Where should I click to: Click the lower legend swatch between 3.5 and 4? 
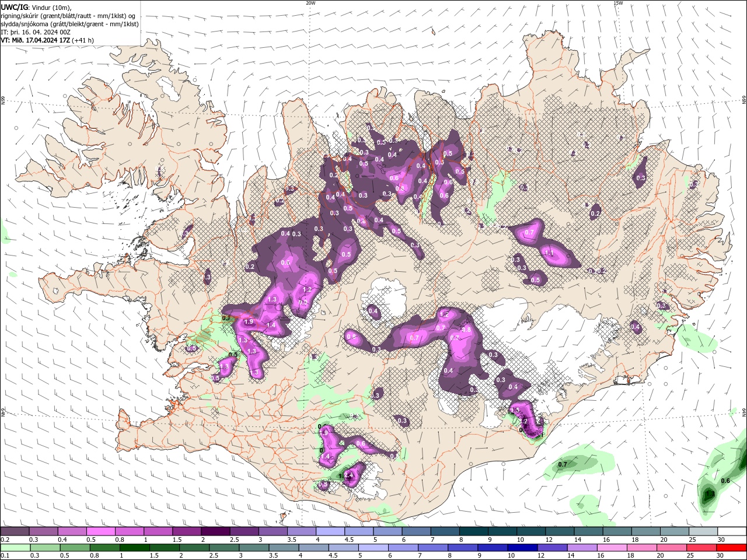click(x=284, y=548)
